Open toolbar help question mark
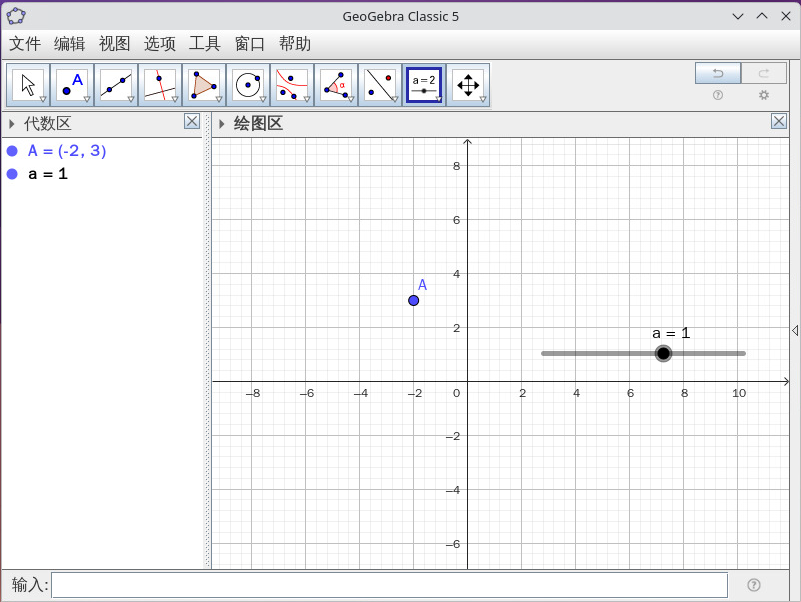Screen dimensions: 801x602 pos(718,95)
